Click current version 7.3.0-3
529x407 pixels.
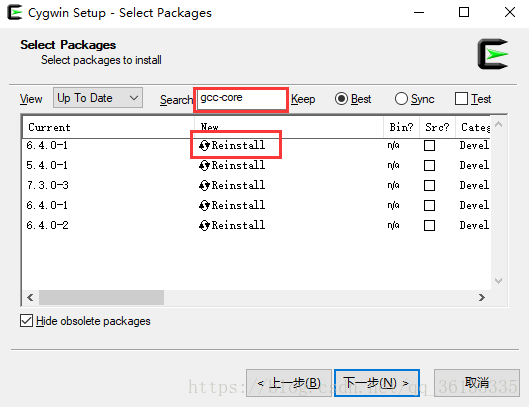(48, 185)
